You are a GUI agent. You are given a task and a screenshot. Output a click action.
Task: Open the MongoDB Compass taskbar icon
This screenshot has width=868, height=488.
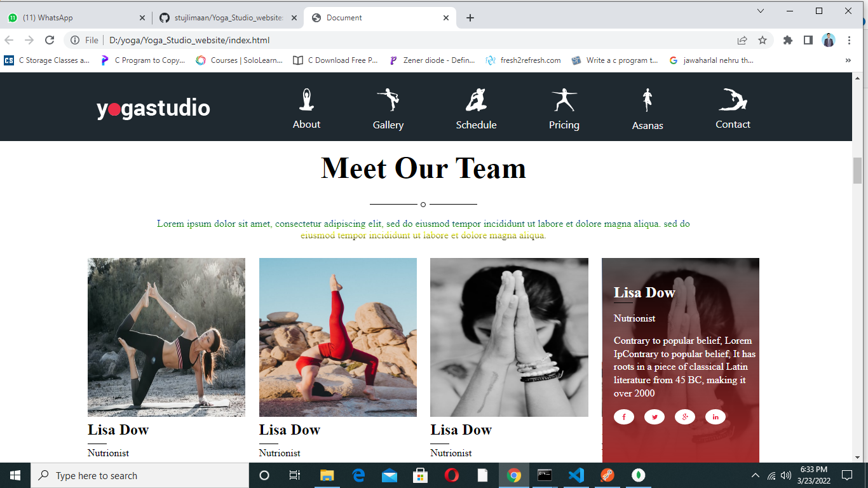click(x=639, y=475)
